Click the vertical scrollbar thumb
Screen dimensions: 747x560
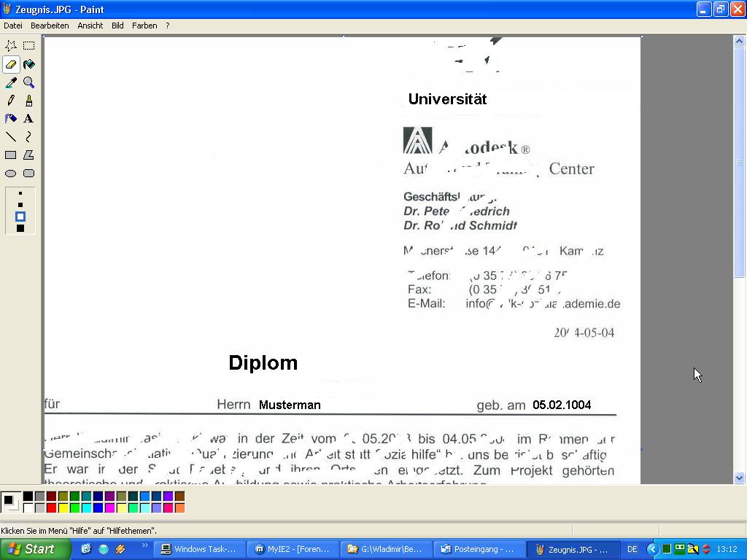click(739, 162)
